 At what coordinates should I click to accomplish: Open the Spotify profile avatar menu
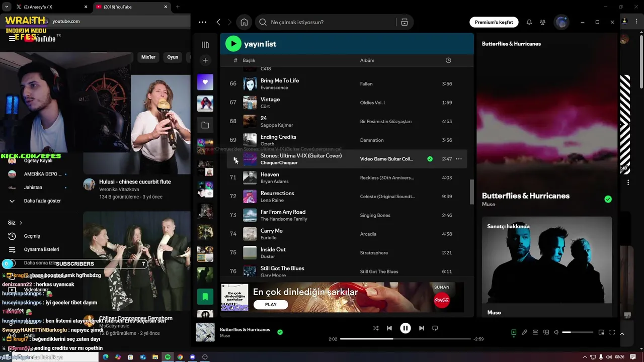[561, 22]
